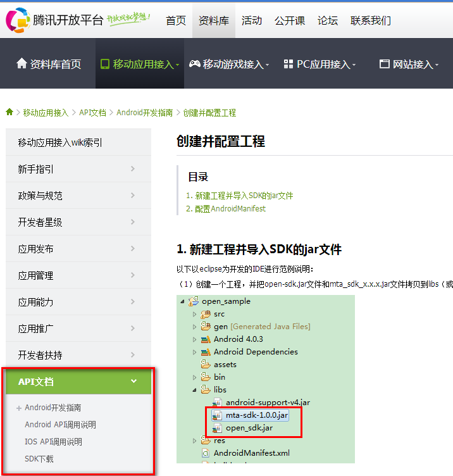
Task: Click the API文档 breadcrumb link
Action: tap(92, 113)
